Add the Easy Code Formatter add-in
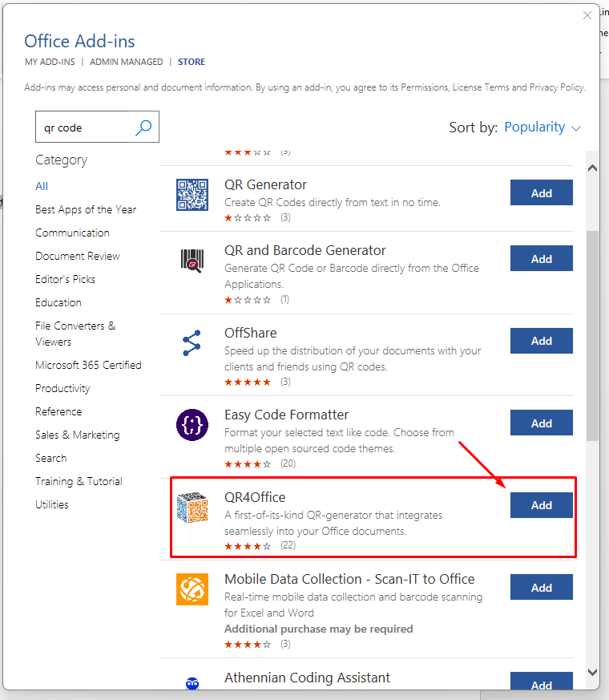Viewport: 609px width, 700px height. coord(541,423)
